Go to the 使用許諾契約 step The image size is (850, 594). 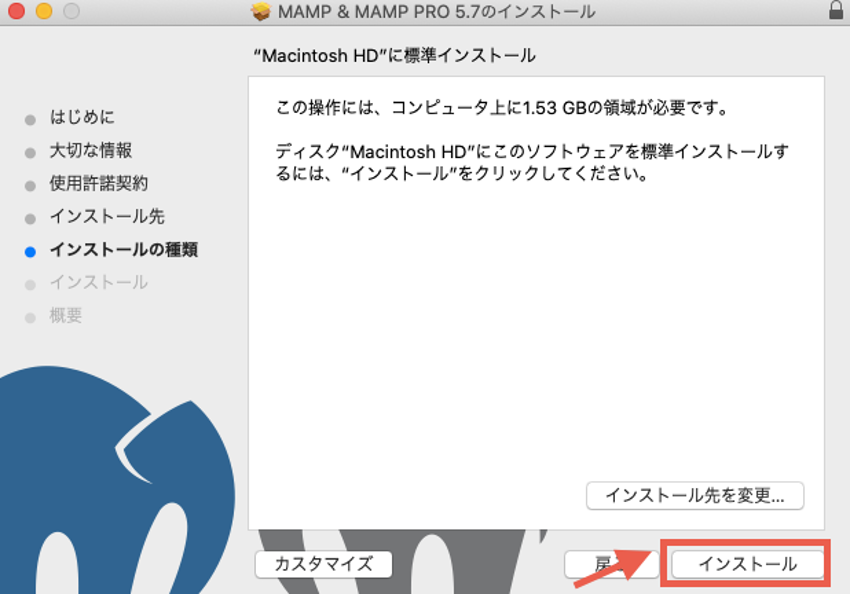click(99, 183)
